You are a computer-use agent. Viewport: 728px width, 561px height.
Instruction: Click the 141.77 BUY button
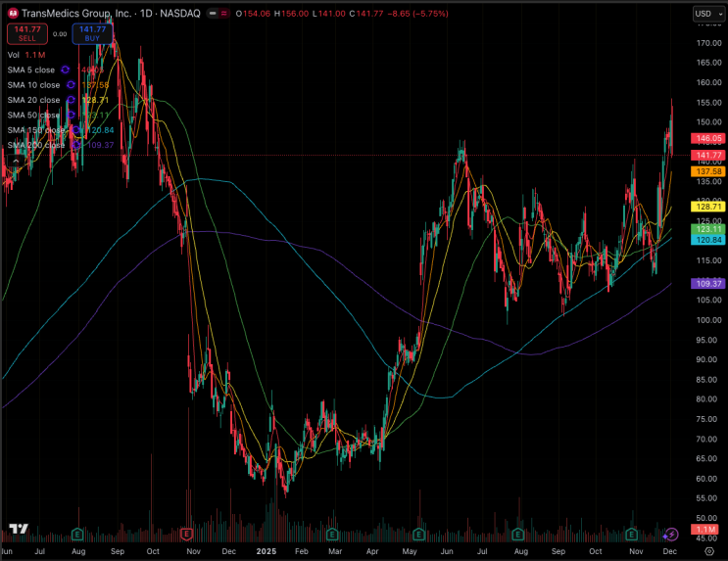pyautogui.click(x=92, y=33)
